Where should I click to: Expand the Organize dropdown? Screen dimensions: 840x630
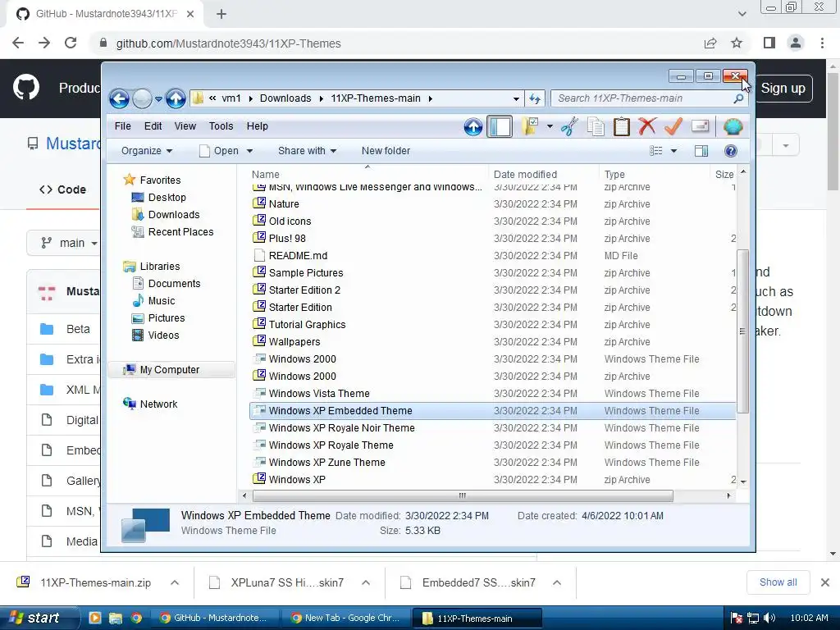click(146, 151)
